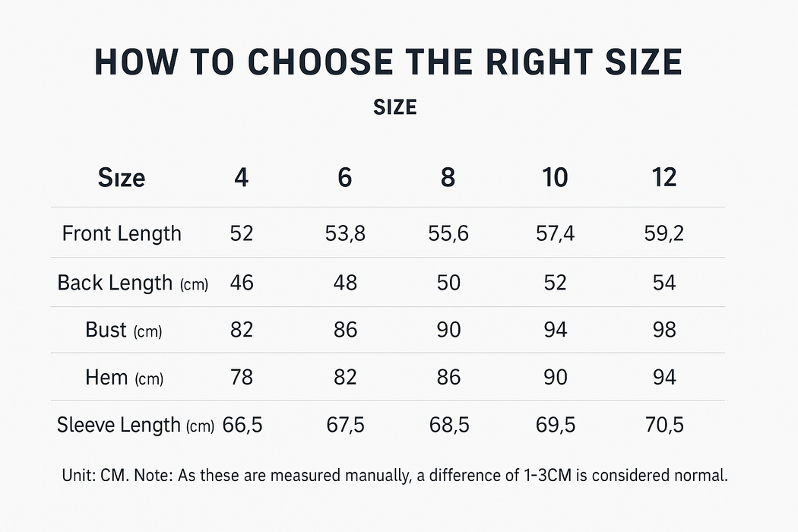
Task: Click the "HOW TO CHOOSE THE RIGHT SIZE" heading
Action: click(388, 62)
